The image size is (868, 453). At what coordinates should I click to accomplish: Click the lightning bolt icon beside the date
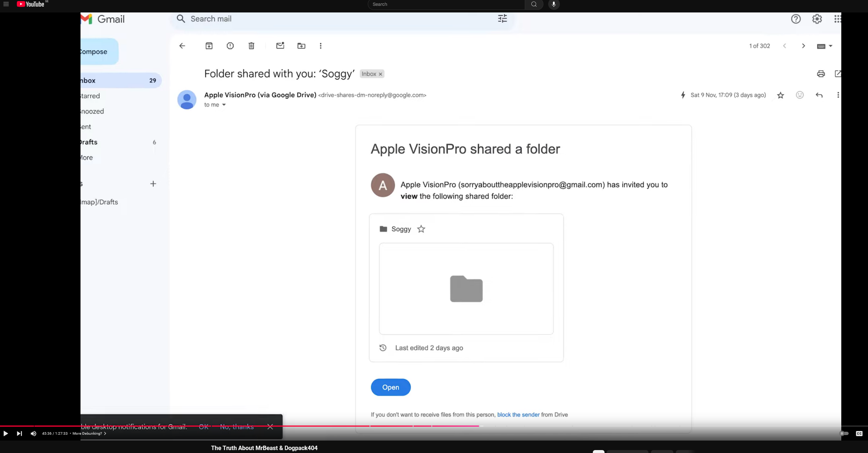[x=683, y=95]
